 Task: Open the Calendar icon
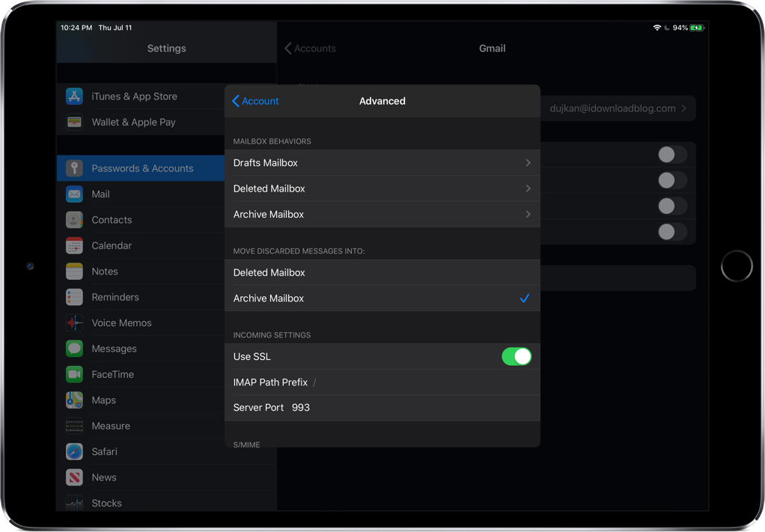pos(74,245)
